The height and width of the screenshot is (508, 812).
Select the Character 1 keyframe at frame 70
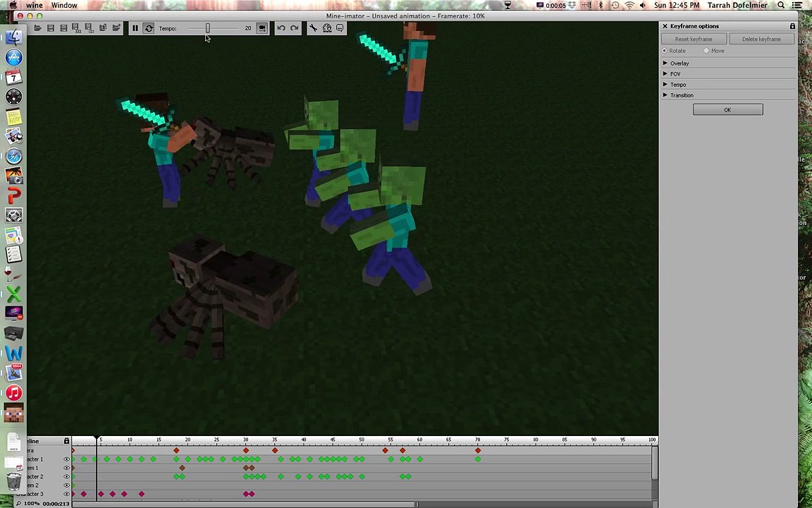478,459
